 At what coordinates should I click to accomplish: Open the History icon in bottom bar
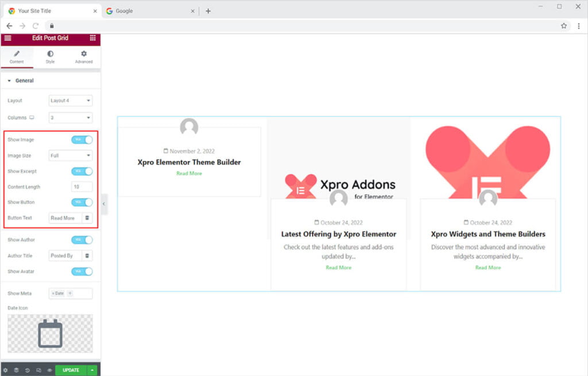coord(28,370)
